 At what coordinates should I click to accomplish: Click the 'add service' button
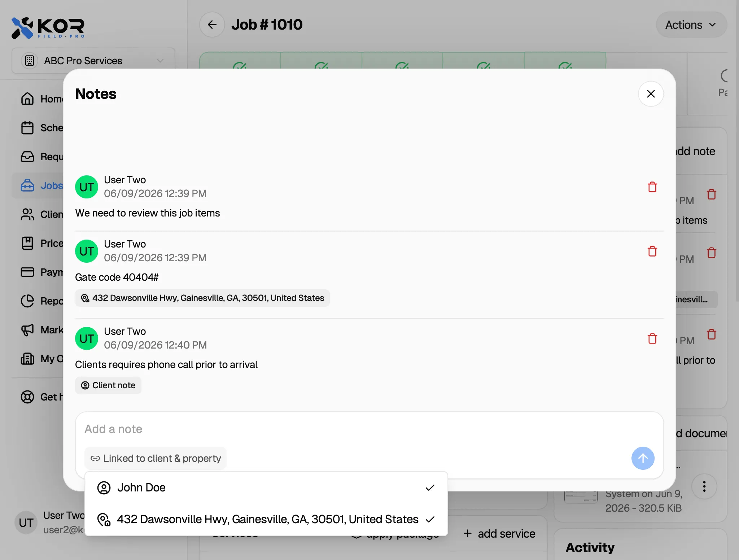click(x=499, y=534)
